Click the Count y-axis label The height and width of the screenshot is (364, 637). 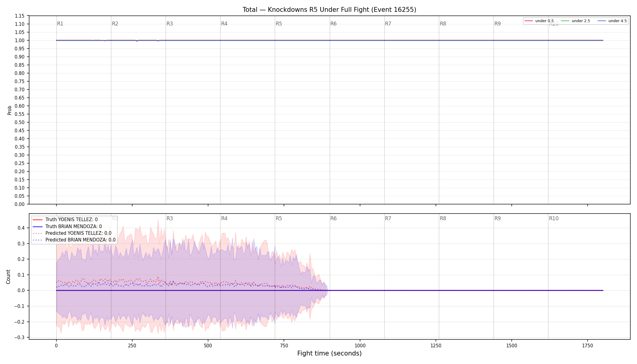(x=8, y=277)
